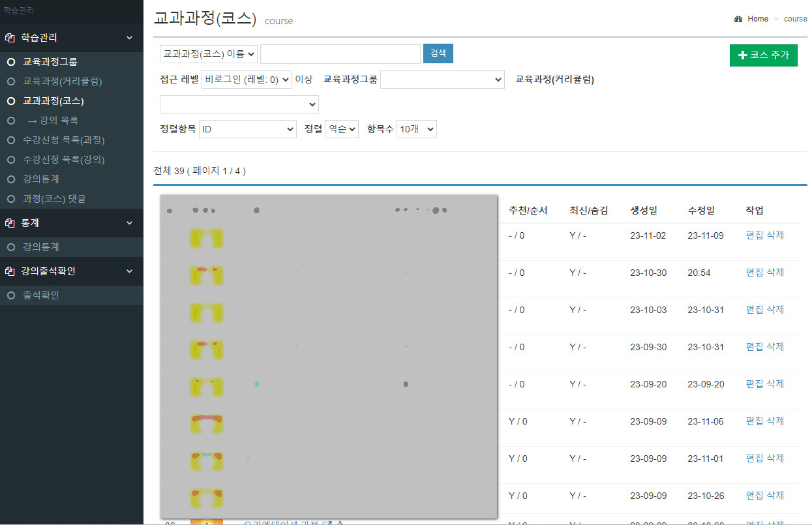Open the 접근 레벨 dropdown
Screen dimensions: 812x525
click(247, 80)
